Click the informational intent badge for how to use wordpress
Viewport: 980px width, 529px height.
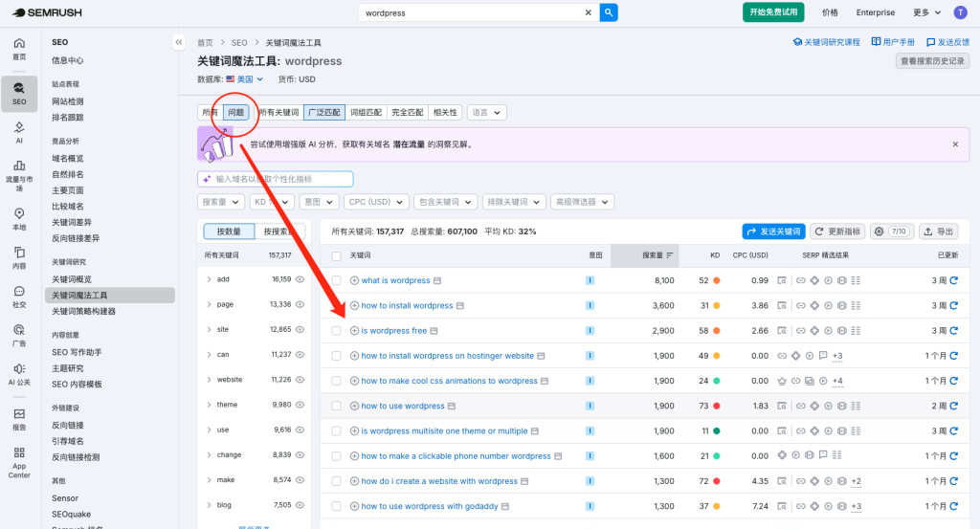(x=590, y=406)
